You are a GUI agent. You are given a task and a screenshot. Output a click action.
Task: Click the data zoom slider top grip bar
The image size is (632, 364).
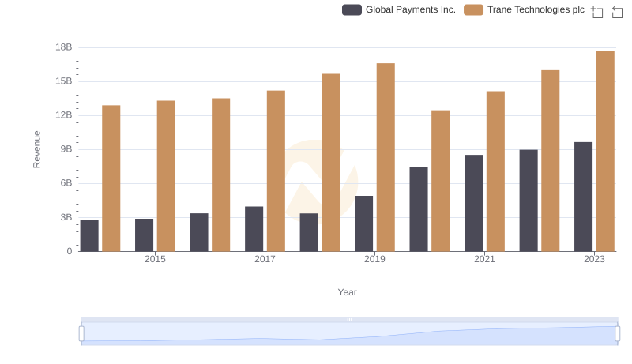point(349,319)
